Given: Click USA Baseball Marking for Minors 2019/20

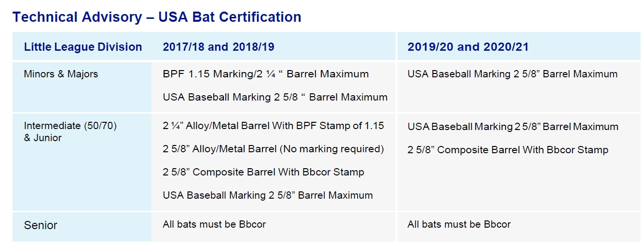Looking at the screenshot, I should point(512,74).
